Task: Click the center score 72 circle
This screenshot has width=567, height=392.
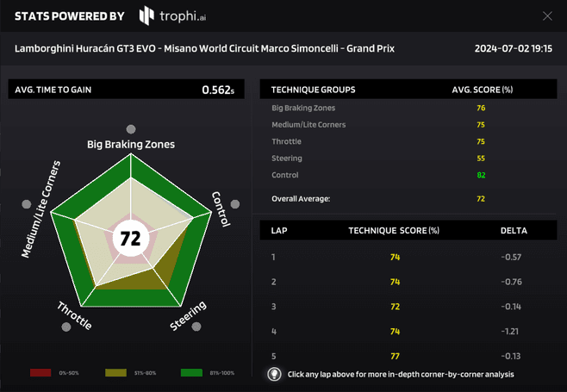Action: [x=130, y=239]
